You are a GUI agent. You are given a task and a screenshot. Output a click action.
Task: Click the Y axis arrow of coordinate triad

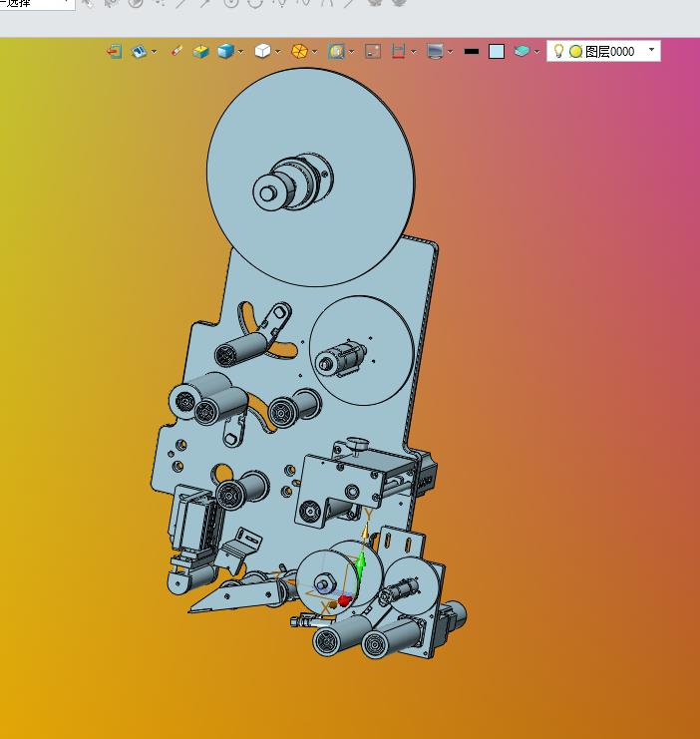click(365, 532)
